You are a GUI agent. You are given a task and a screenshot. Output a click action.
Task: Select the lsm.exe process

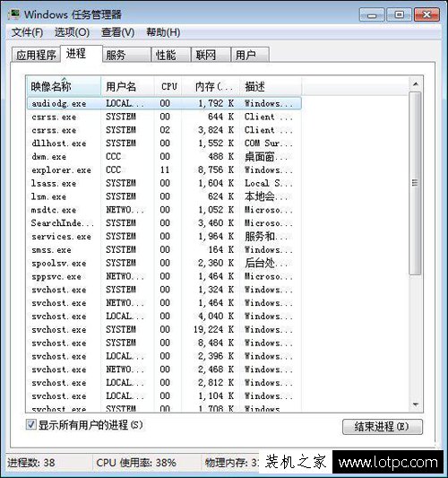pos(164,196)
